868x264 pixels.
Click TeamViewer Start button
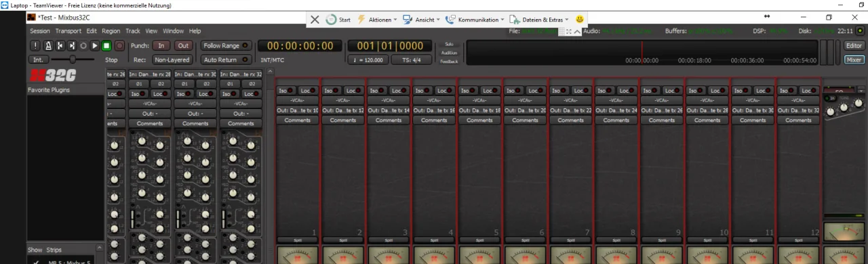338,20
